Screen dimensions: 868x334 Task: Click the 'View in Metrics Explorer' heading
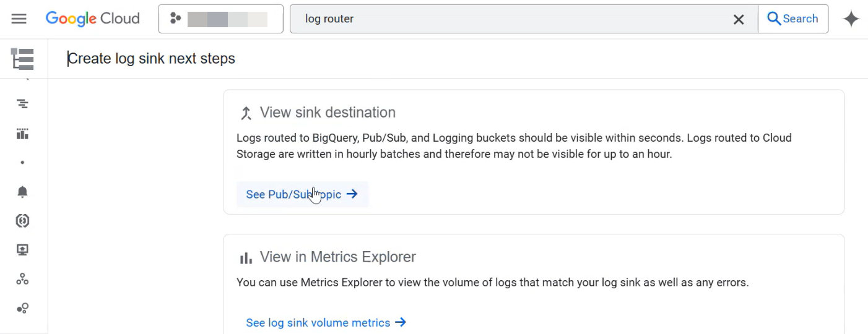pos(337,257)
